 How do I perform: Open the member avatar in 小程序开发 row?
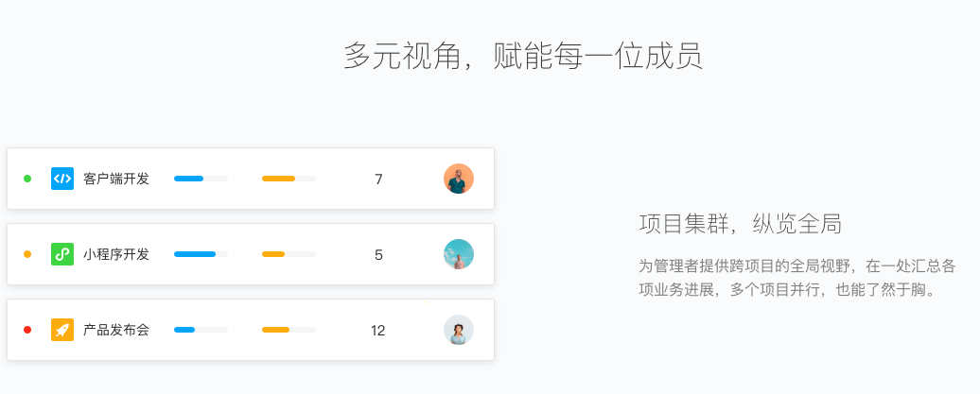[459, 254]
